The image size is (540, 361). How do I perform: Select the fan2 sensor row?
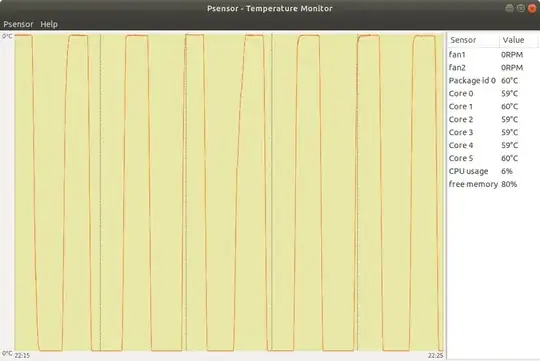click(493, 68)
